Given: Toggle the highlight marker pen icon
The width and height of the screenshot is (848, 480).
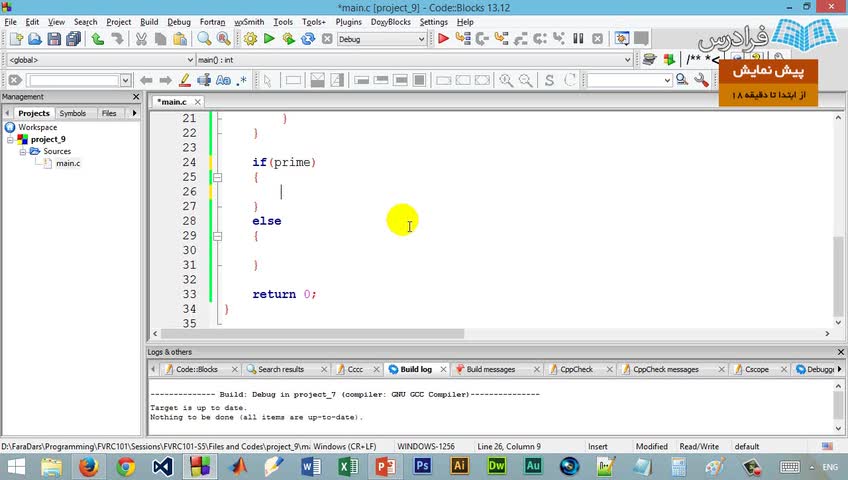Looking at the screenshot, I should pos(184,81).
